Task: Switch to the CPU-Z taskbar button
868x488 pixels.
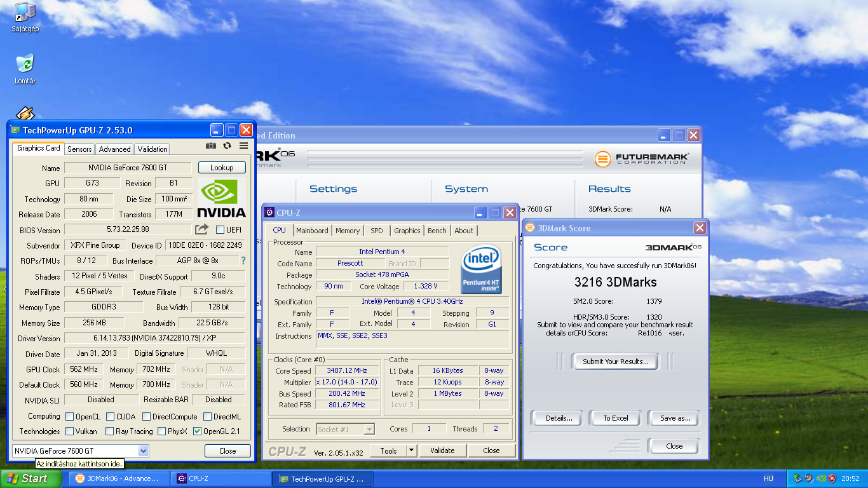Action: pos(222,478)
